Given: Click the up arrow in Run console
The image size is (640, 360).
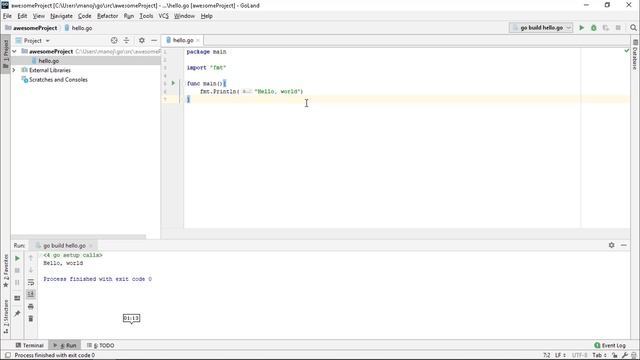Looking at the screenshot, I should (31, 258).
